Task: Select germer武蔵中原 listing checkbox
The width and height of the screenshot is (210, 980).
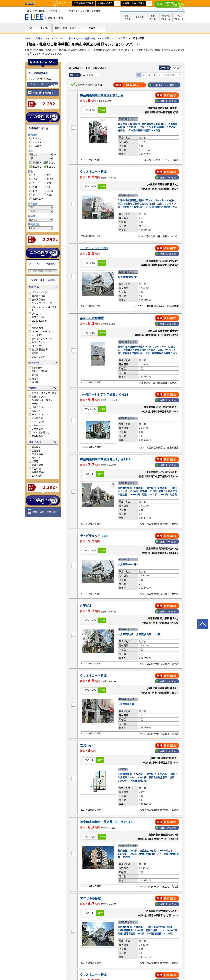Action: [x=73, y=350]
